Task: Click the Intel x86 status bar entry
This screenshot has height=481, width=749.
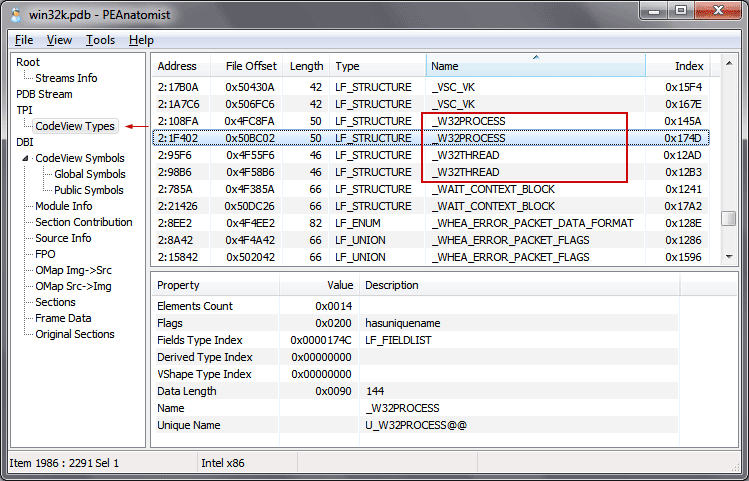Action: [223, 463]
